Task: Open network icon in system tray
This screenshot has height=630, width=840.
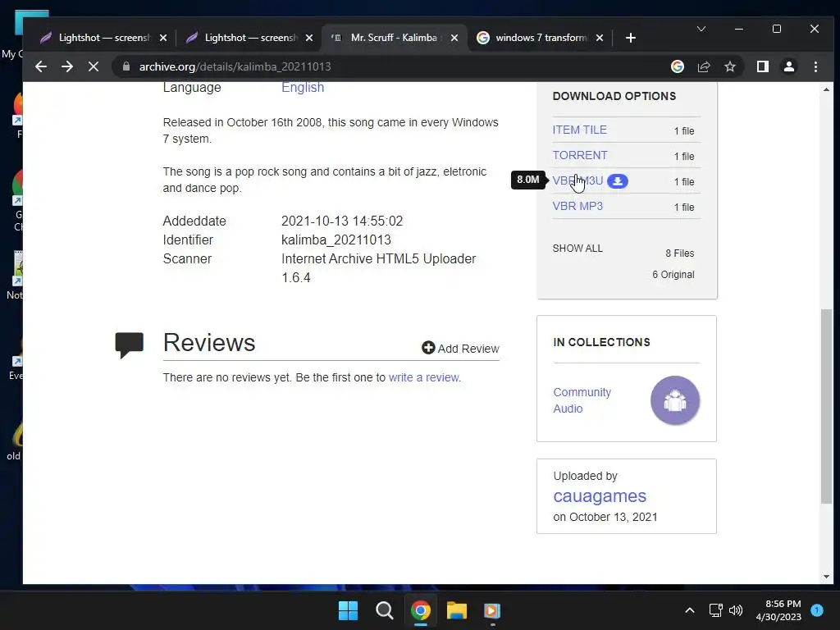Action: click(715, 610)
